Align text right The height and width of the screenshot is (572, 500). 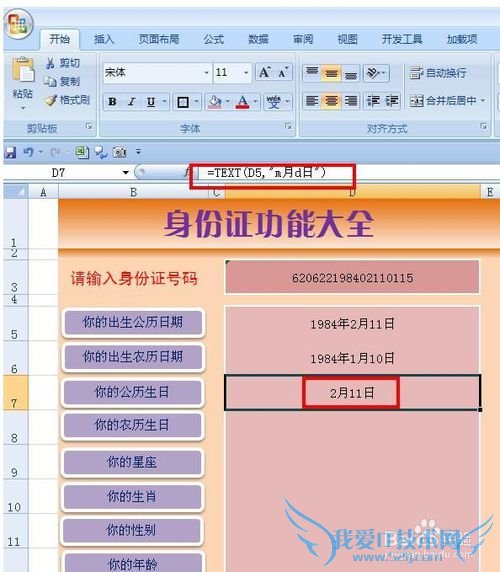[x=351, y=101]
